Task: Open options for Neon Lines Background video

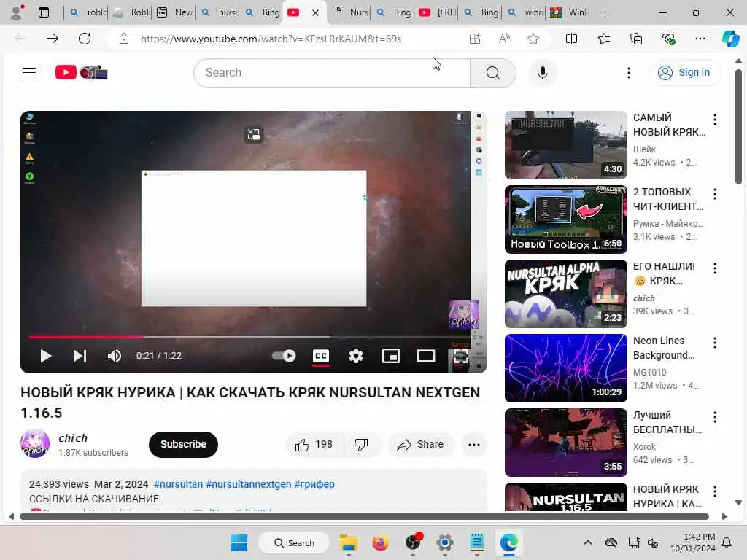Action: click(x=714, y=343)
